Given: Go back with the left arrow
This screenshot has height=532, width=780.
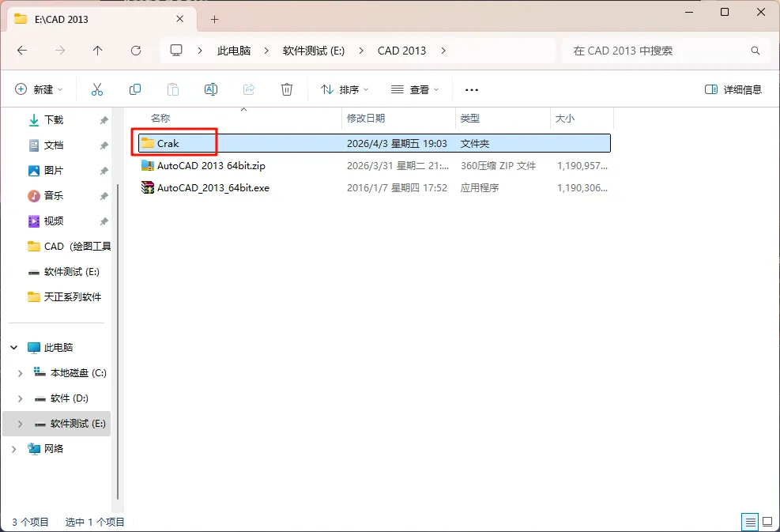Looking at the screenshot, I should [x=22, y=51].
